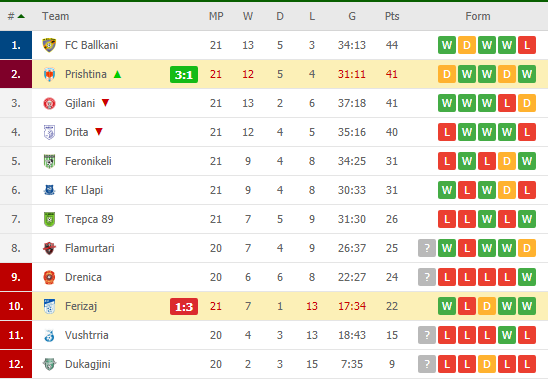Viewport: 548px width, 379px height.
Task: Sort table by the MP column header
Action: [216, 16]
